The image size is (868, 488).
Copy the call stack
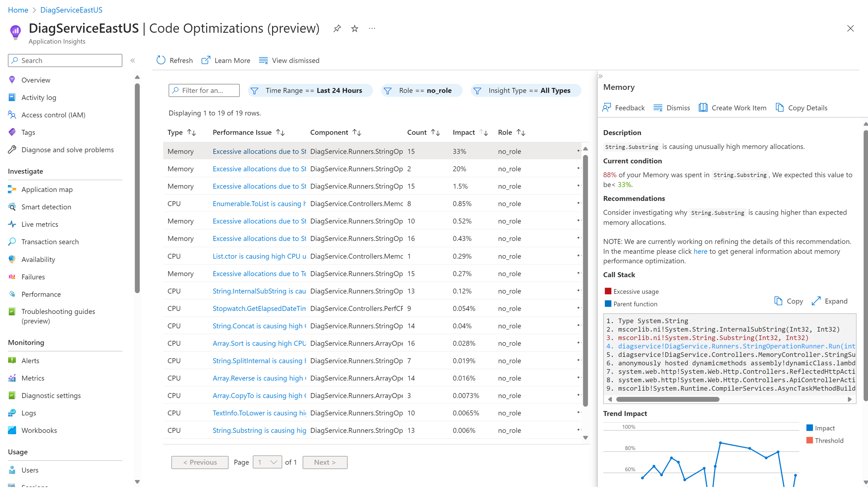(x=789, y=301)
